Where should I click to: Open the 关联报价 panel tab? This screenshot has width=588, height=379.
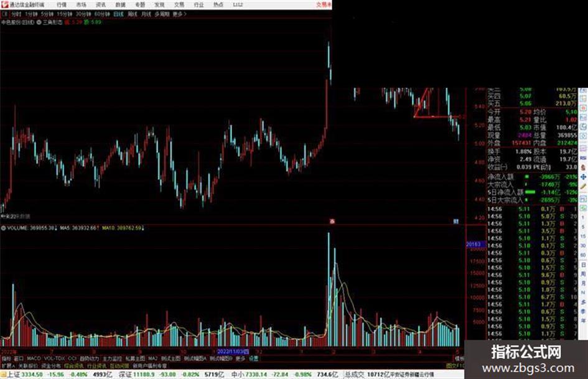click(x=28, y=365)
